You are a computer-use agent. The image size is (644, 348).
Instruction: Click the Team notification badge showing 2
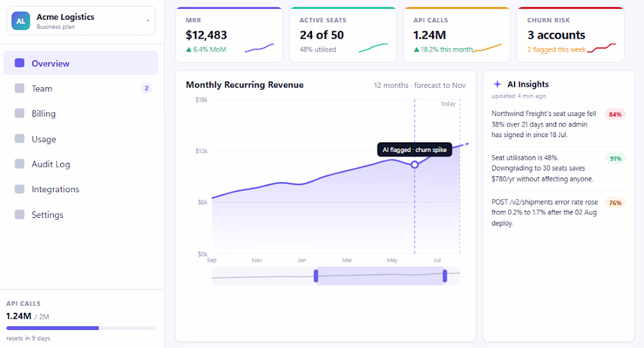click(146, 88)
